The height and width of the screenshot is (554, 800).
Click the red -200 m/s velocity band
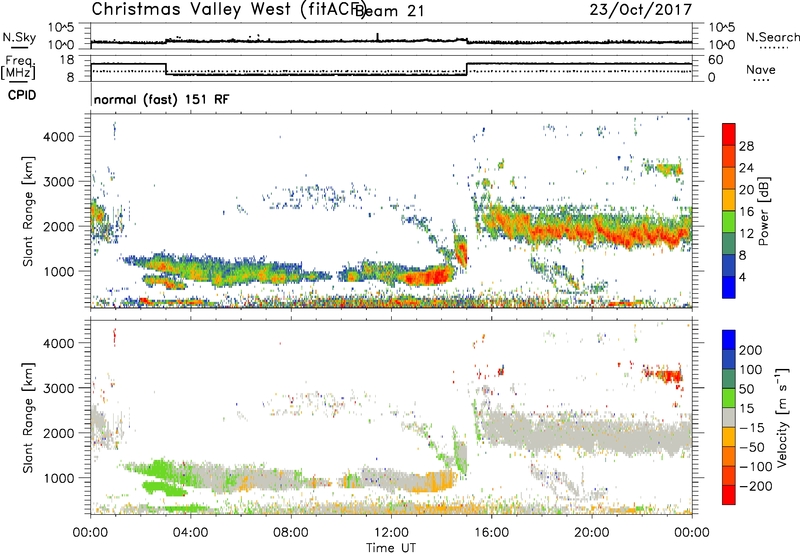point(729,495)
